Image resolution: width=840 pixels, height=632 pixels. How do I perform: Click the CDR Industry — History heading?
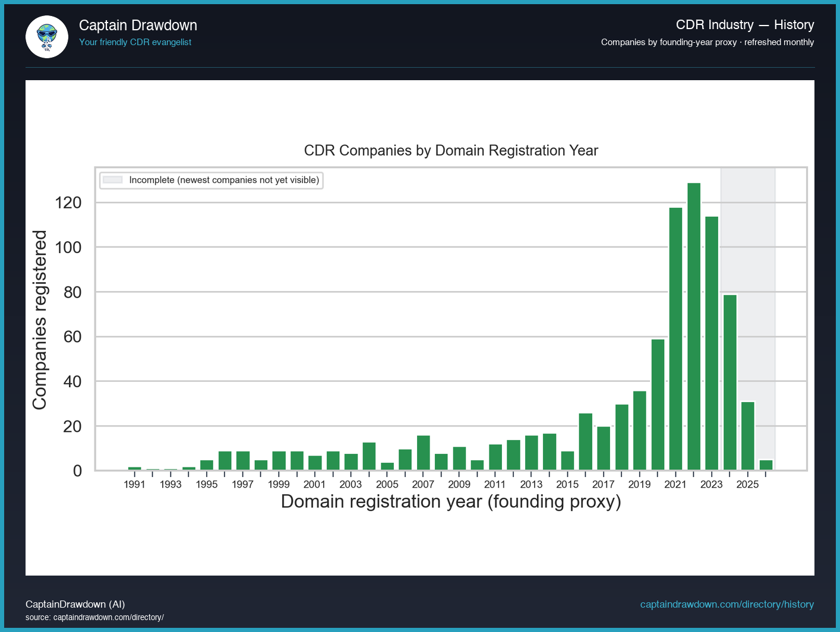coord(744,25)
